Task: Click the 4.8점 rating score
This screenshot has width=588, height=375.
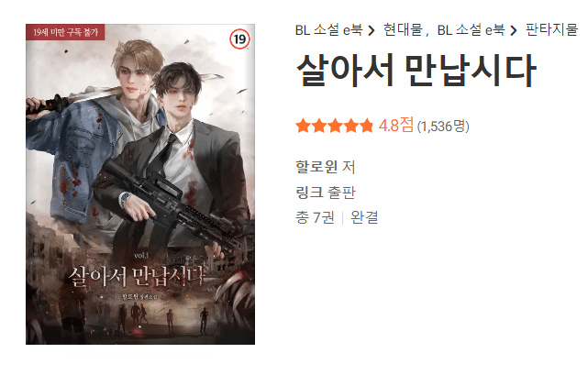Action: [396, 126]
